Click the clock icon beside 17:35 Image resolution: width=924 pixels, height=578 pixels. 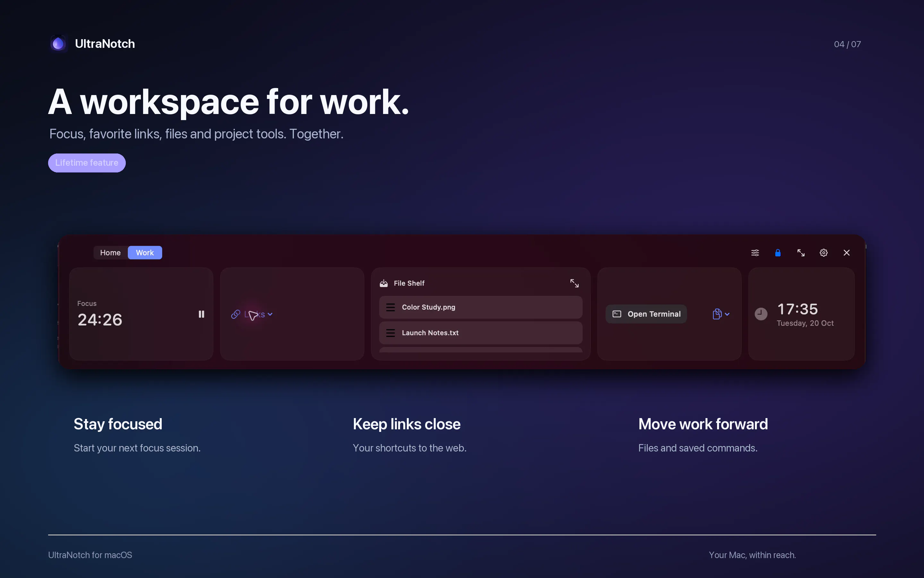pos(761,314)
